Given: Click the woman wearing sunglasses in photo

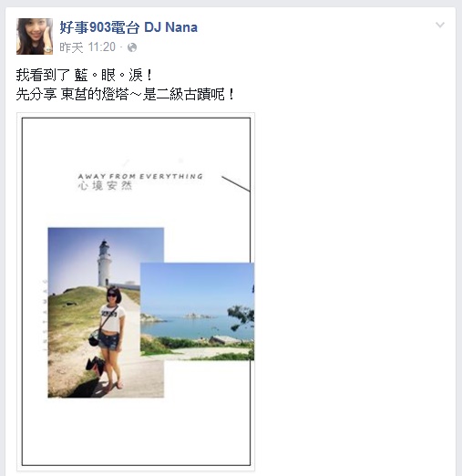Looking at the screenshot, I should (112, 337).
